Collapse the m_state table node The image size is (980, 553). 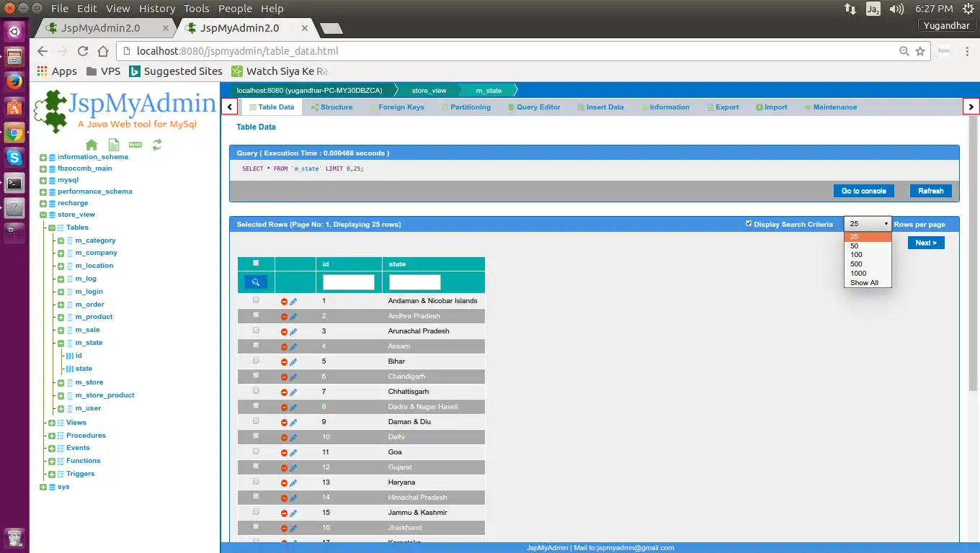[x=61, y=343]
